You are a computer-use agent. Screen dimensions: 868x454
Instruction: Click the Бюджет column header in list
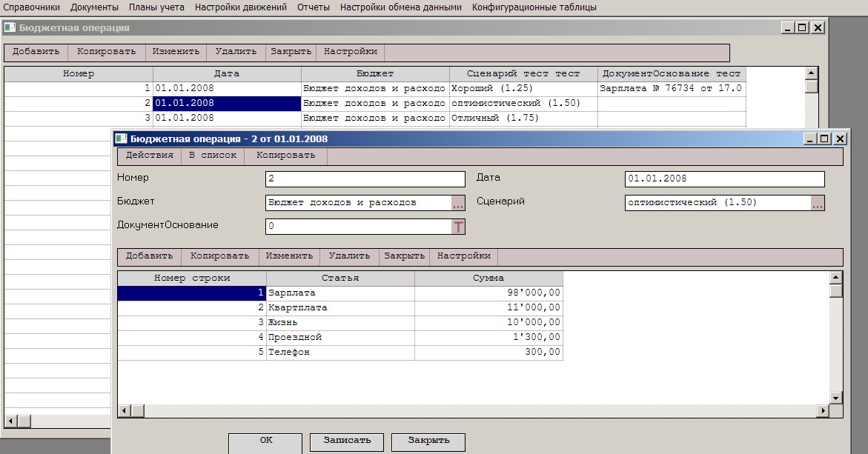375,74
